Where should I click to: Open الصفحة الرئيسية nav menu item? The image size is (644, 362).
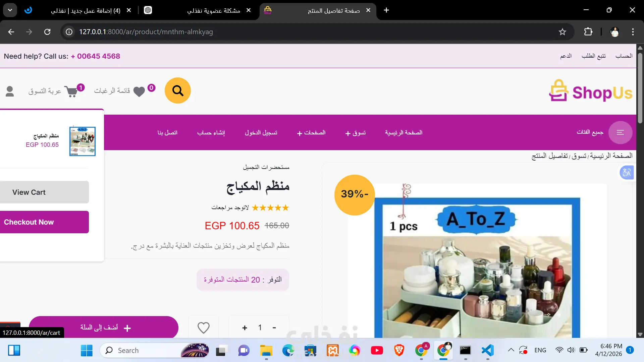click(404, 133)
